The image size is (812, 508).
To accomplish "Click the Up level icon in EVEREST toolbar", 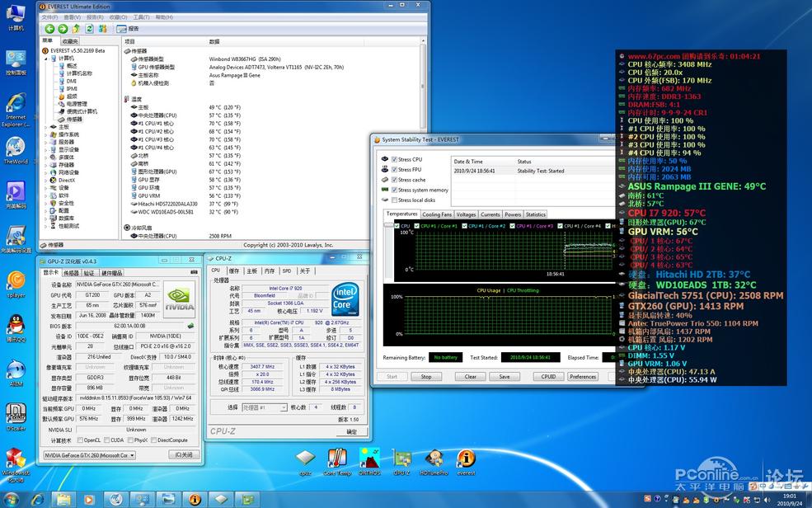I will click(x=76, y=29).
